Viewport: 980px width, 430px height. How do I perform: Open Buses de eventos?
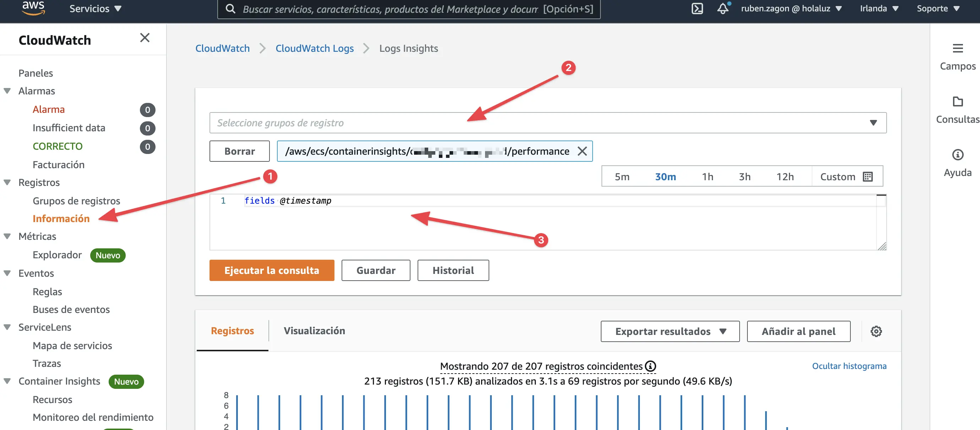coord(71,309)
